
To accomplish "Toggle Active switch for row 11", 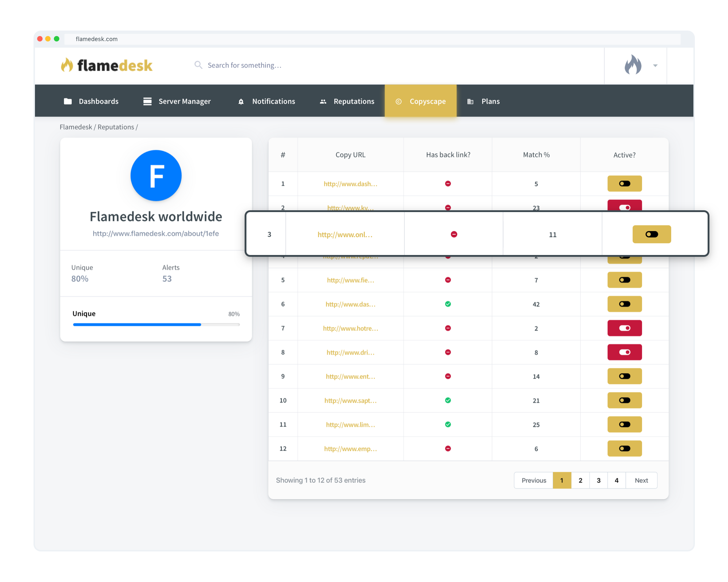I will coord(625,424).
